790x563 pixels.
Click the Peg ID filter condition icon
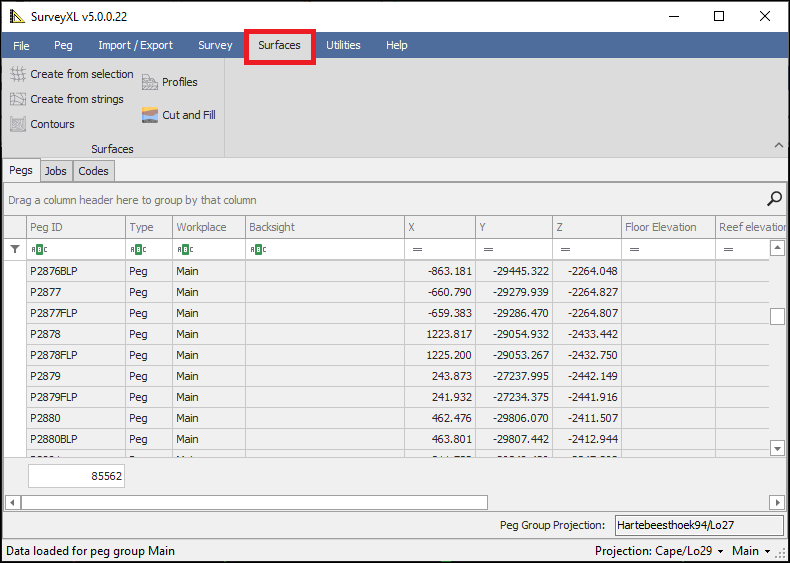(38, 249)
